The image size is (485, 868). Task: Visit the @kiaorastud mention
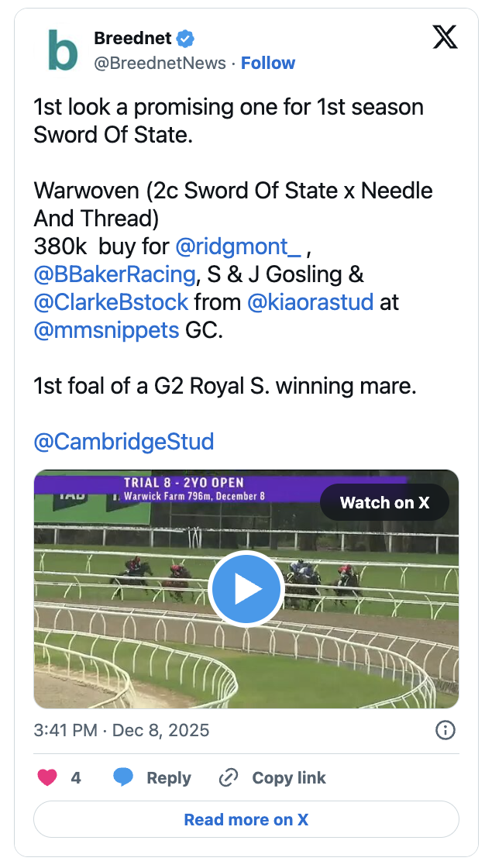(x=310, y=302)
